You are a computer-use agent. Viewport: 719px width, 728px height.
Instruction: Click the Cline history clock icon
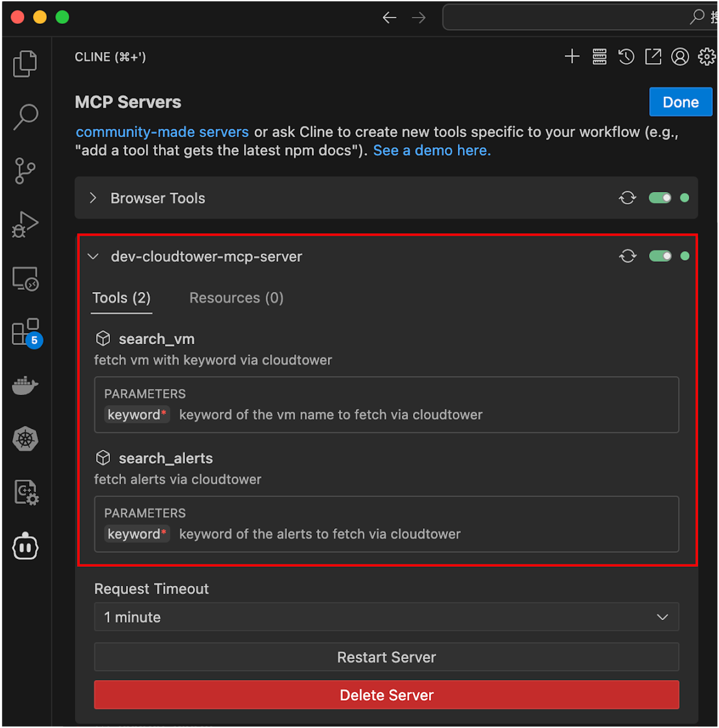(x=626, y=57)
